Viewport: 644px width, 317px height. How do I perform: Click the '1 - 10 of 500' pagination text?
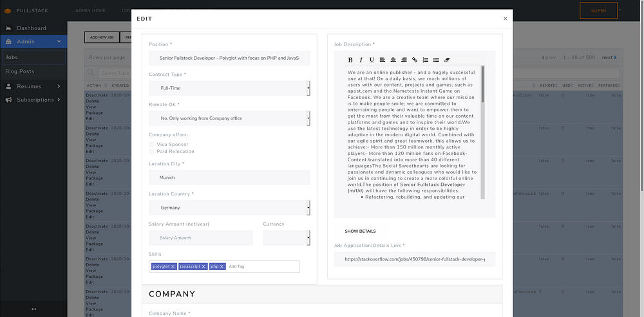click(579, 57)
